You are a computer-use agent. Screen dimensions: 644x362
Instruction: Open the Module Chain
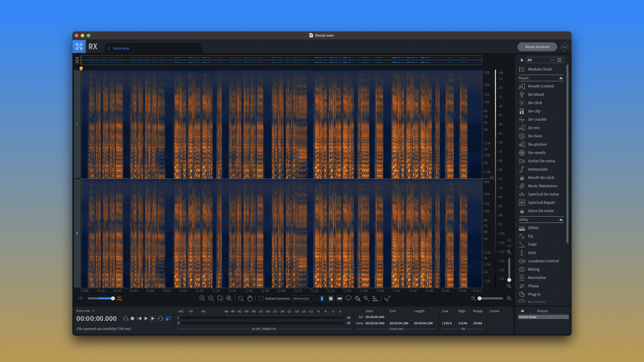541,69
